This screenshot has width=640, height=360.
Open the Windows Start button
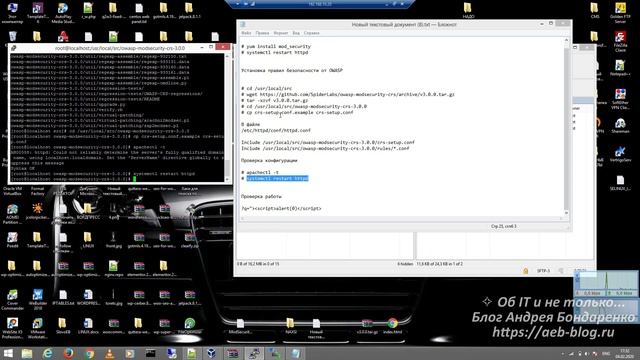coord(8,353)
